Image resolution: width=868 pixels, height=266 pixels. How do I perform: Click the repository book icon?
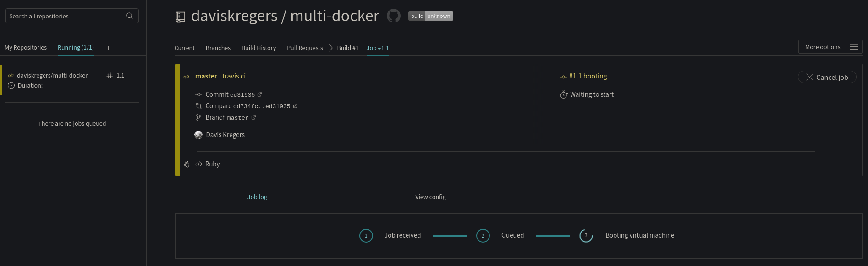point(181,17)
